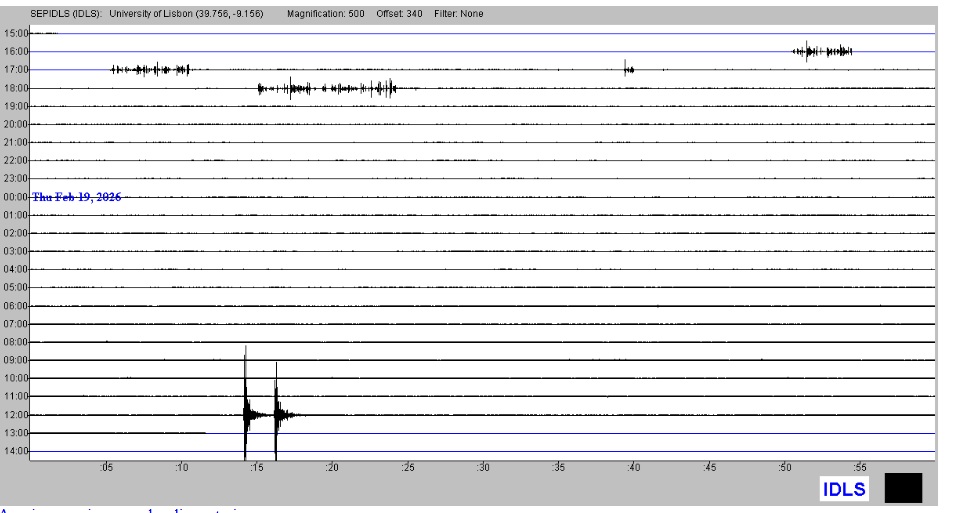Click the first large seismic spike on 12:00 trace
Screen dimensions: 963x513
point(246,405)
